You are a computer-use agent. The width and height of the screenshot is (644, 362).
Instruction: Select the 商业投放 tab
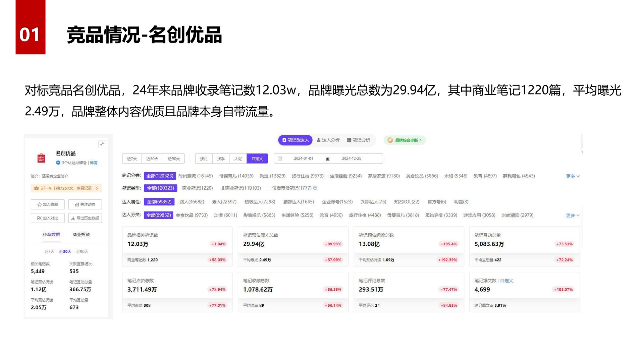point(81,235)
